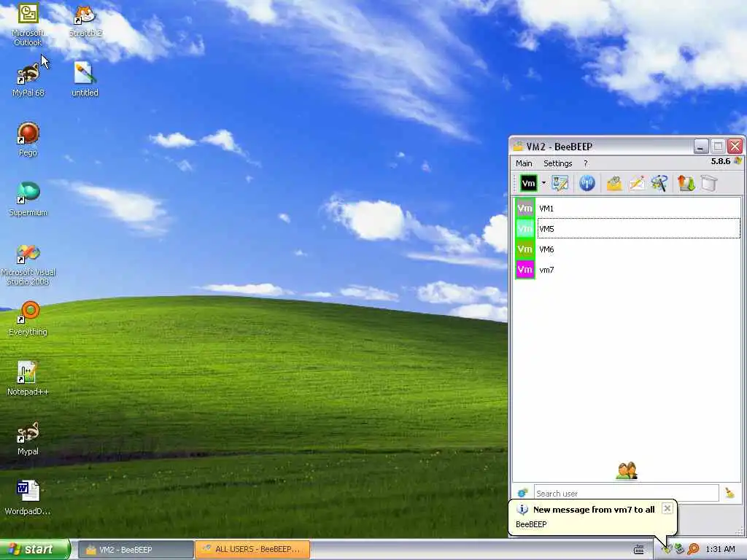Open Microsoft Visual Studio 2008 shortcut
Screen dimensions: 747x560
28,265
